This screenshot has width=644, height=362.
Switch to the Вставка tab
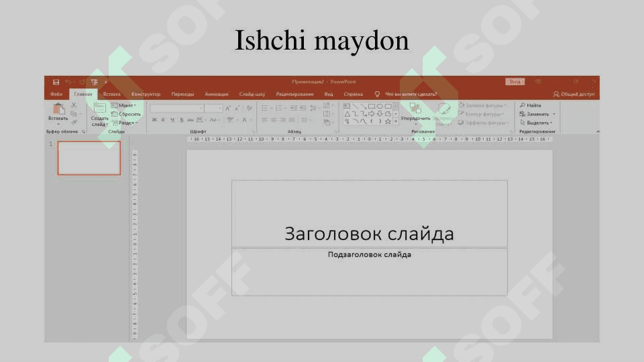click(112, 94)
